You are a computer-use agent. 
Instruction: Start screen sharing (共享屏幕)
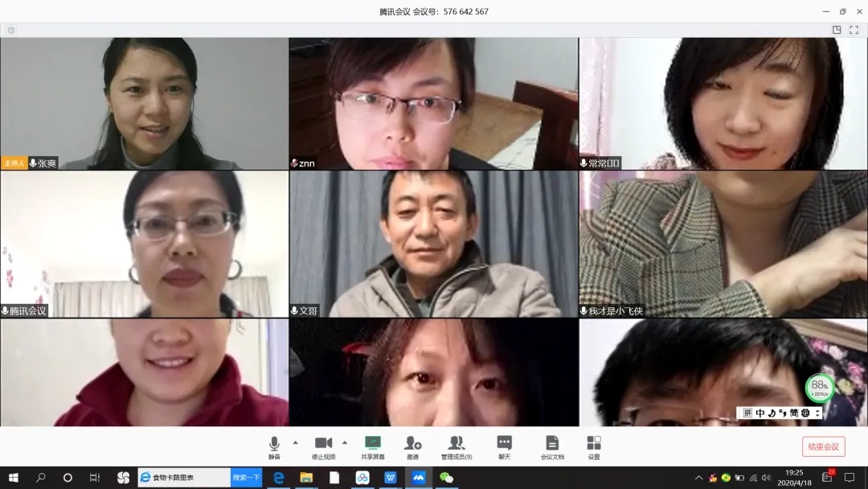pos(372,445)
